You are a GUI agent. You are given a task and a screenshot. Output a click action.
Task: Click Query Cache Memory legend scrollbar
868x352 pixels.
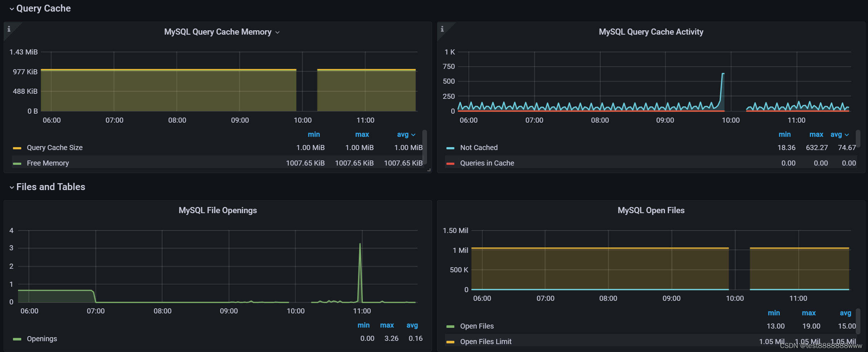click(425, 147)
